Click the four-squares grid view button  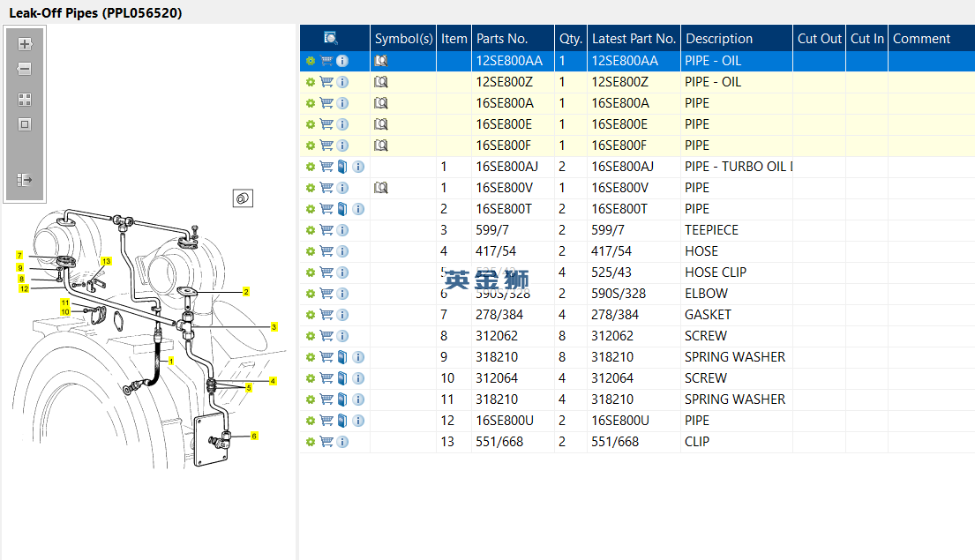coord(25,100)
